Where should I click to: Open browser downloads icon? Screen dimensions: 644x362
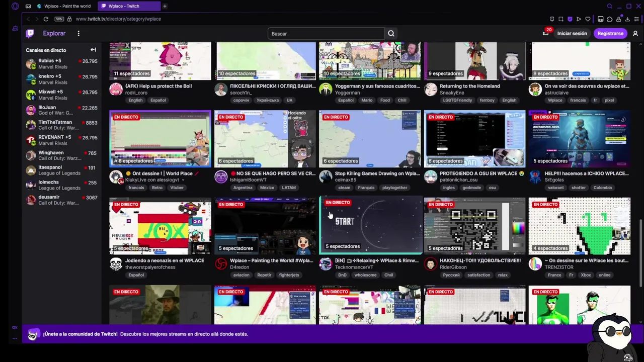(x=627, y=19)
